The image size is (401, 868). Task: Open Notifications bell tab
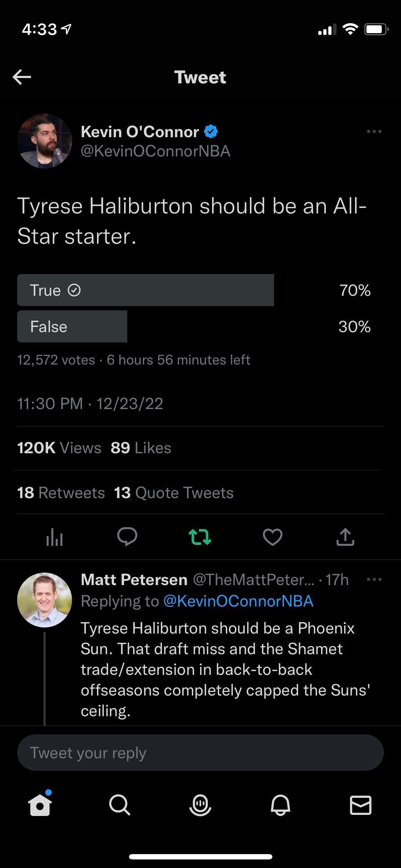point(281,805)
